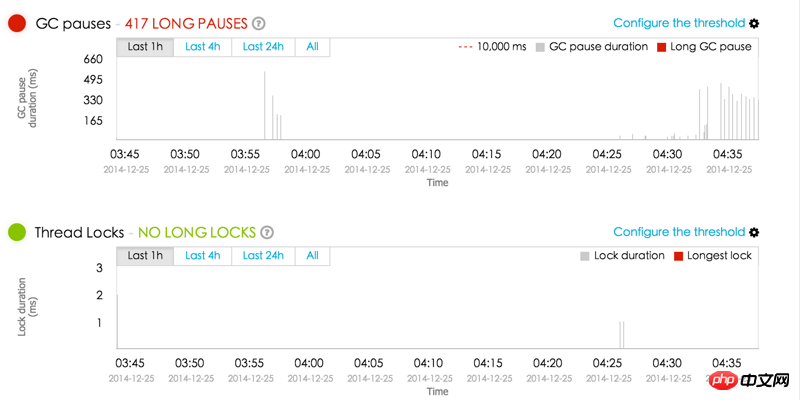800x400 pixels.
Task: Show Last 24h of Thread Locks
Action: (263, 256)
